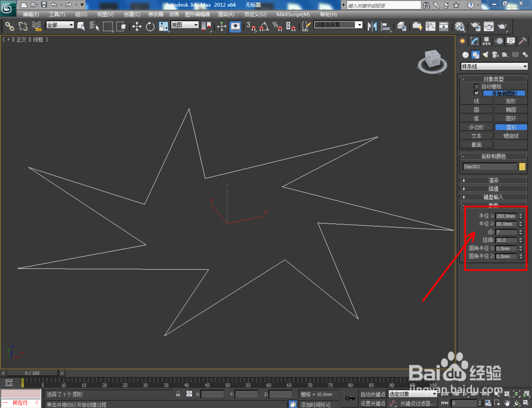Click the 矩形 shape button
The width and height of the screenshot is (532, 408).
click(511, 101)
